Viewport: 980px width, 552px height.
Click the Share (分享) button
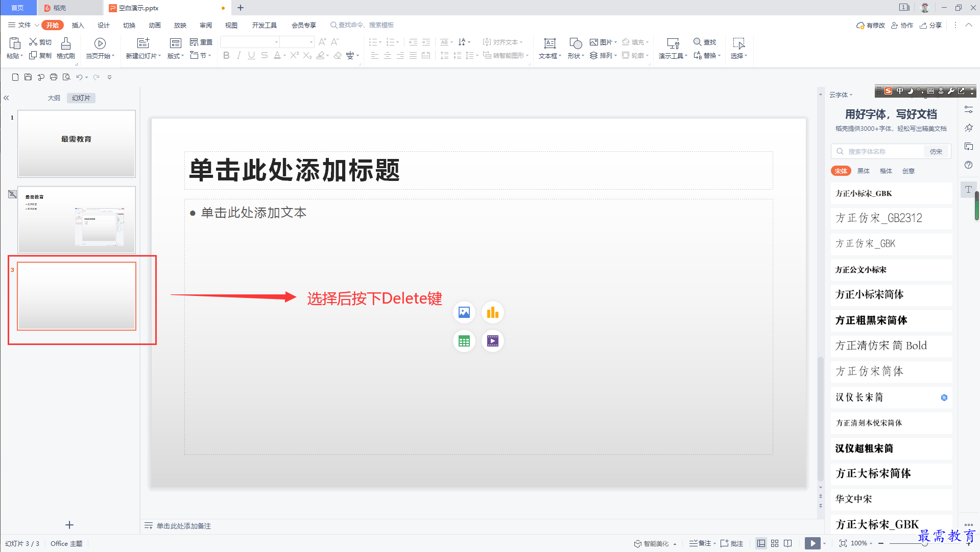pyautogui.click(x=931, y=25)
